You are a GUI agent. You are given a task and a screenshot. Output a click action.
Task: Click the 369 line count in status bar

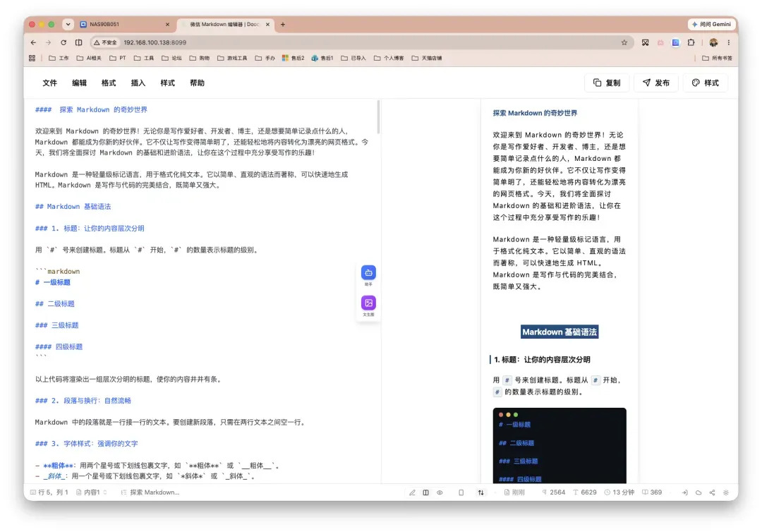pyautogui.click(x=652, y=492)
